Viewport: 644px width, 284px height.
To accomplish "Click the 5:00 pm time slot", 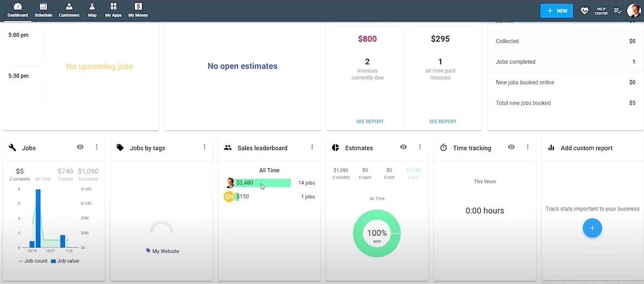I will pyautogui.click(x=19, y=35).
